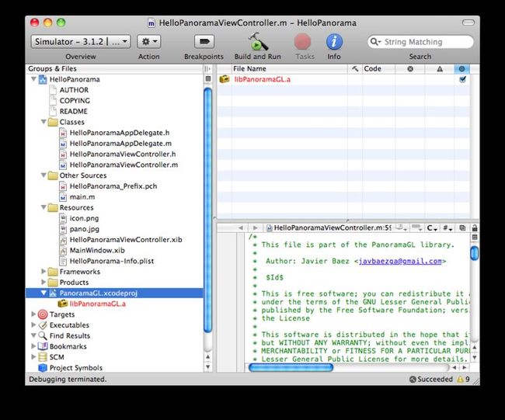
Task: Click the SCM database icon
Action: point(43,357)
